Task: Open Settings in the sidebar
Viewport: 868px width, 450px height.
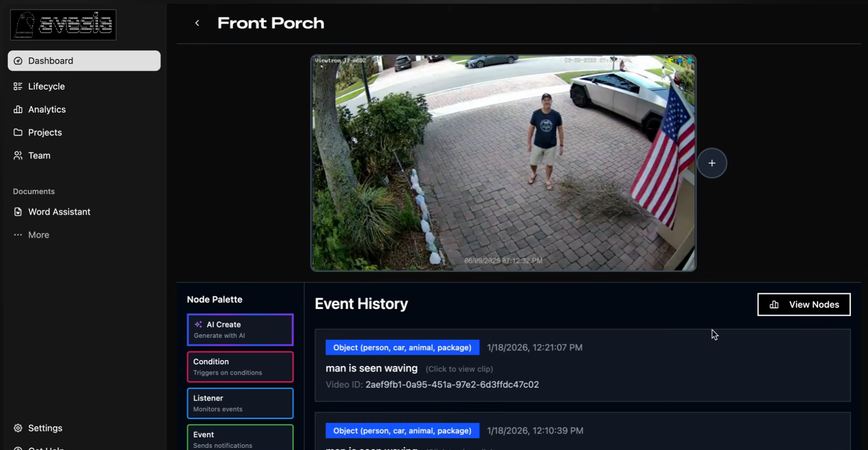Action: pos(45,428)
